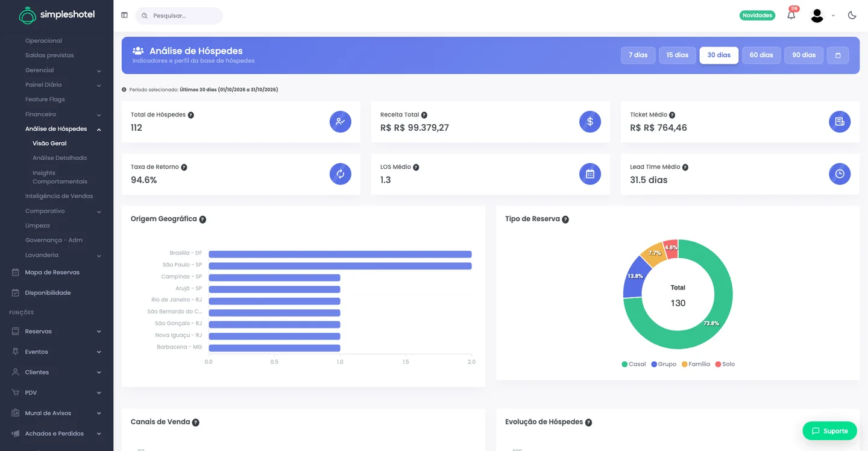Expand the Gerencial menu
Screen dimensions: 868x451
click(63, 70)
